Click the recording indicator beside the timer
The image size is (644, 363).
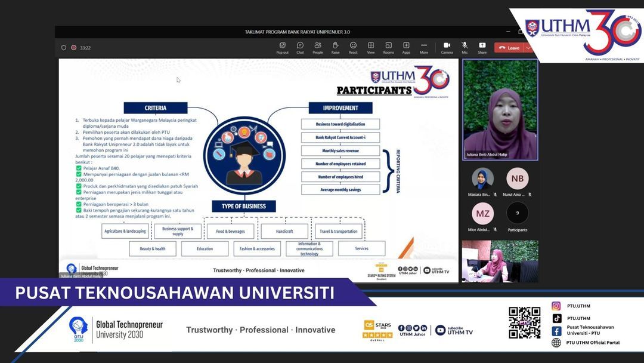point(74,48)
